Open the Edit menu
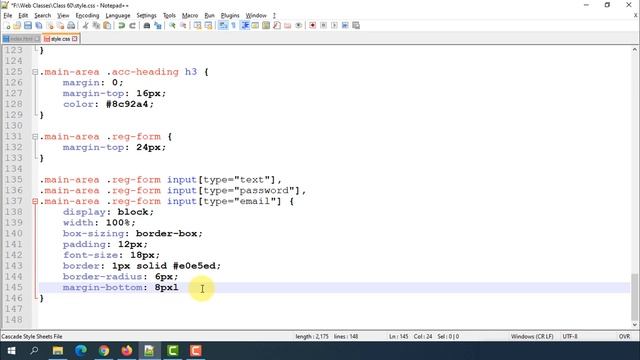The image size is (640, 360). pyautogui.click(x=23, y=16)
